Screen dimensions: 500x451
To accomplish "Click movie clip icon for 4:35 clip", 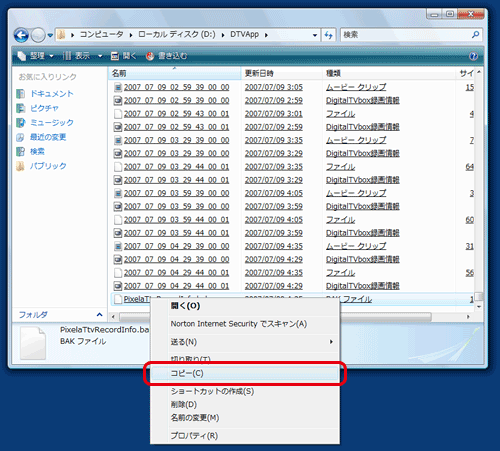I will click(x=118, y=246).
